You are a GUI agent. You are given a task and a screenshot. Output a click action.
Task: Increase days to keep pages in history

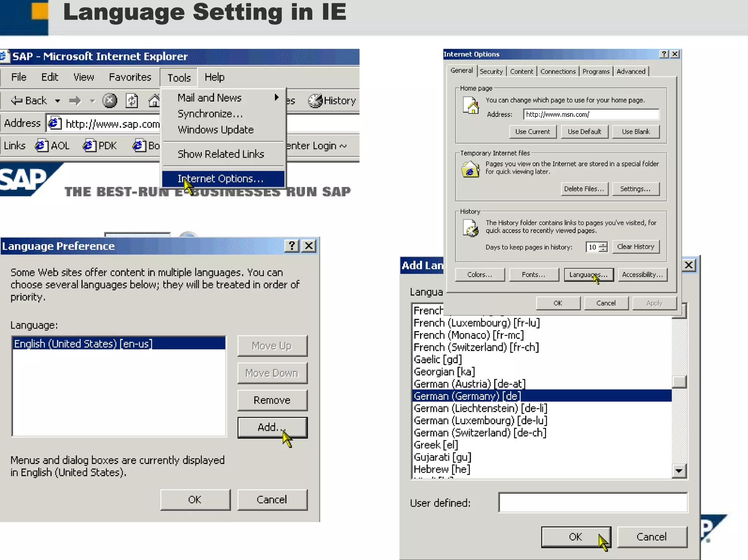pos(603,244)
